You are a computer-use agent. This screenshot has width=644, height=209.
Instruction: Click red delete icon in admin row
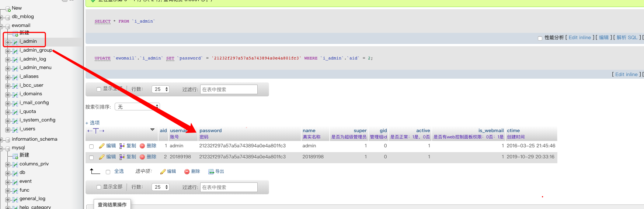(142, 146)
